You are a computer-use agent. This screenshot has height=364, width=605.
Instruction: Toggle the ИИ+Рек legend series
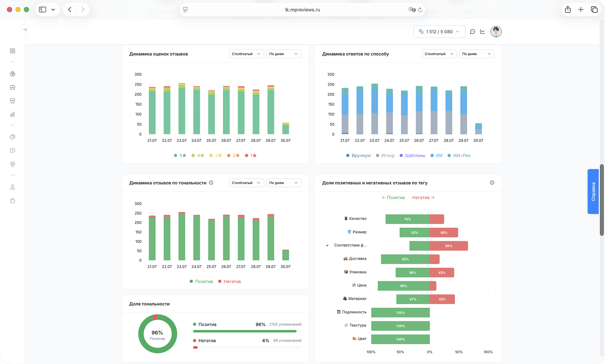(459, 155)
